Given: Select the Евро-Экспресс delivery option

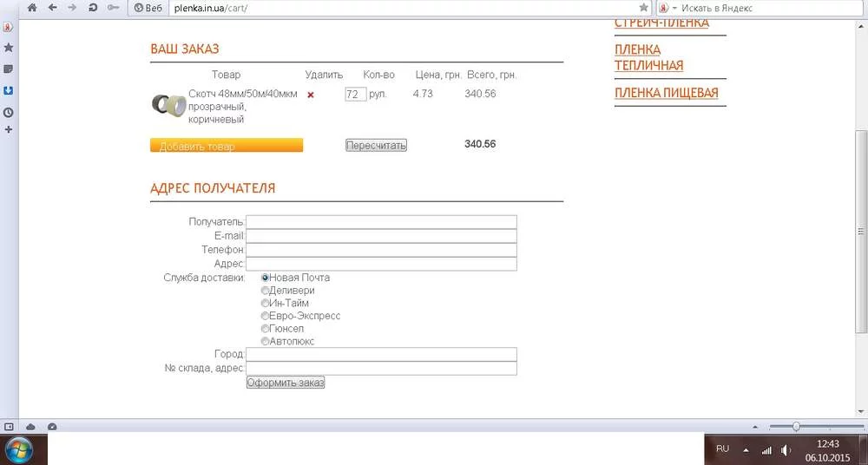Looking at the screenshot, I should (x=265, y=316).
